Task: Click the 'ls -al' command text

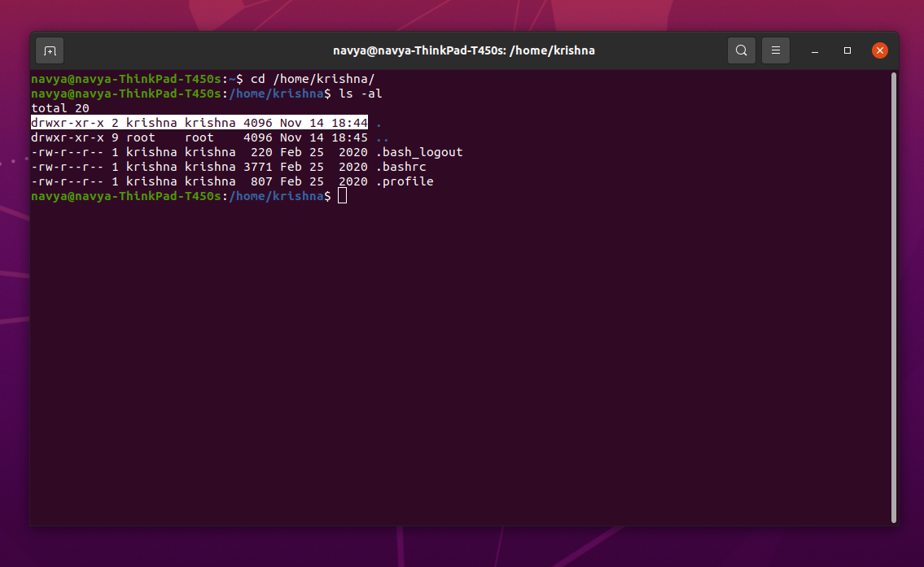Action: coord(361,94)
